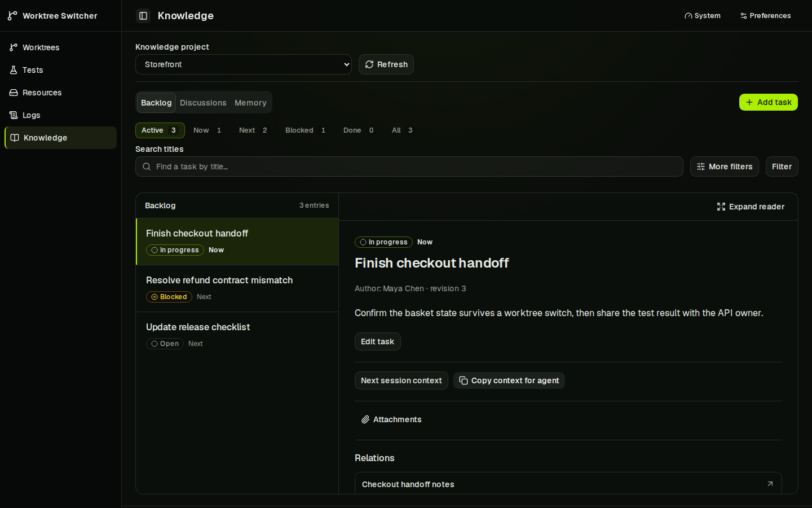812x508 pixels.
Task: Click the Edit task button
Action: (378, 341)
